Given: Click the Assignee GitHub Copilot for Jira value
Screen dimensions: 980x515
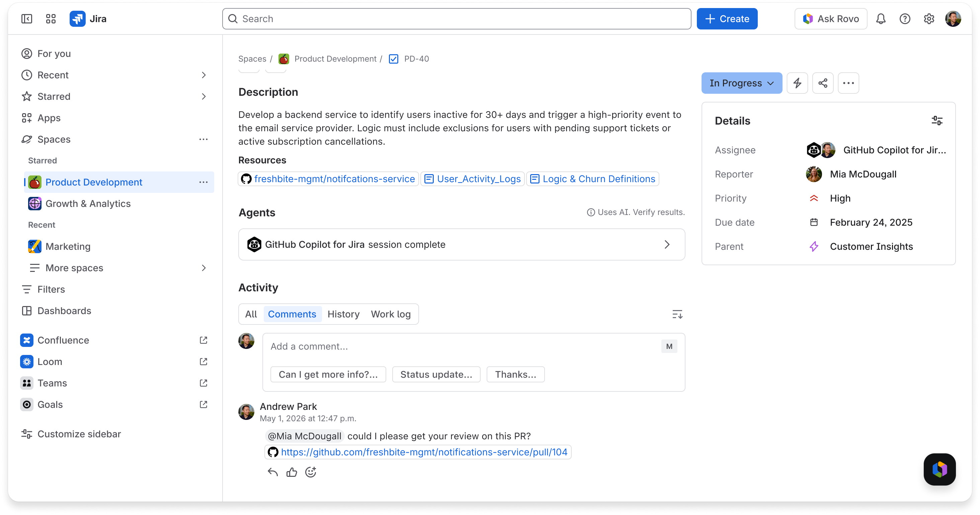Looking at the screenshot, I should coord(876,150).
